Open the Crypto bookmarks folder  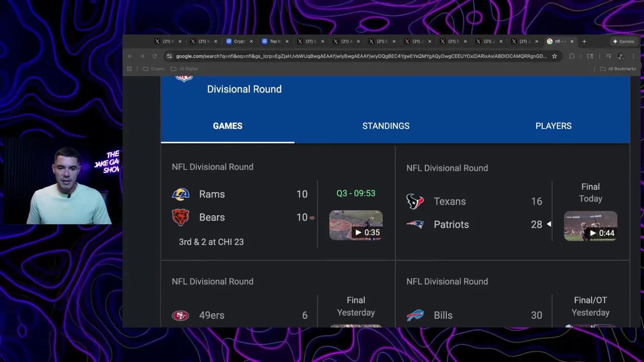click(154, 69)
